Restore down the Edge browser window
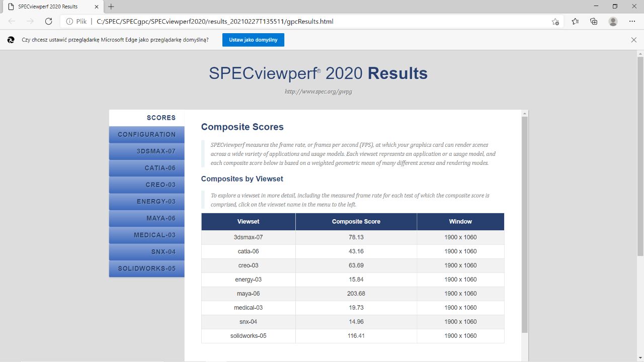The width and height of the screenshot is (644, 362). [x=615, y=7]
